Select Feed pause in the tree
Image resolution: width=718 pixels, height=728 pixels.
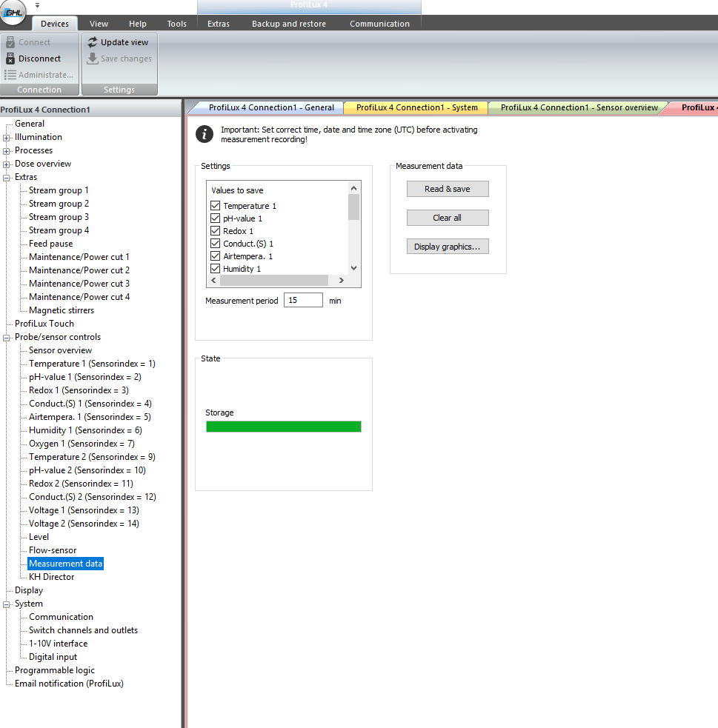[50, 244]
